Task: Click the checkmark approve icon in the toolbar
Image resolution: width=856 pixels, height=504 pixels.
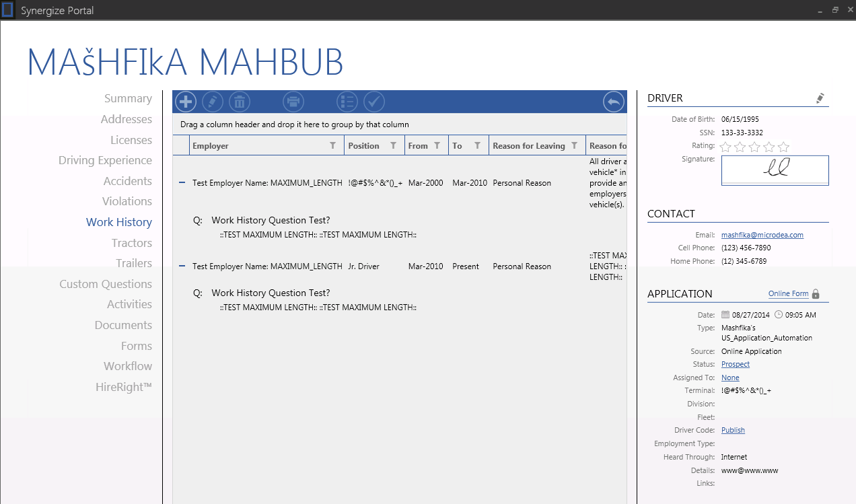Action: [x=374, y=102]
